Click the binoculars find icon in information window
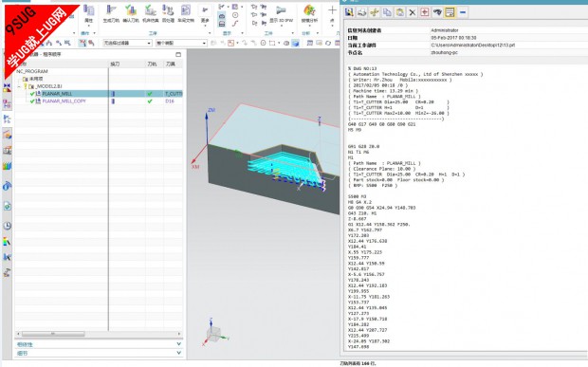Image resolution: width=588 pixels, height=367 pixels. pos(437,12)
